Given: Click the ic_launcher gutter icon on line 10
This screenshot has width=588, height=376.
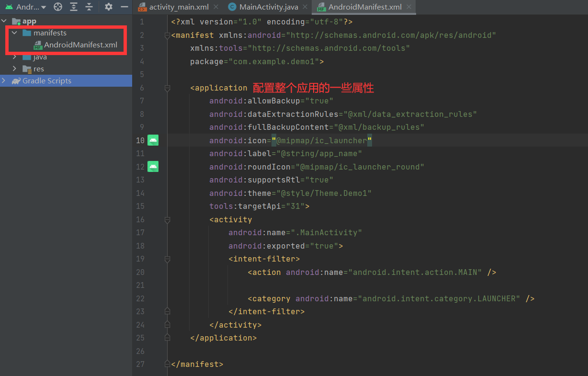Looking at the screenshot, I should pos(153,140).
